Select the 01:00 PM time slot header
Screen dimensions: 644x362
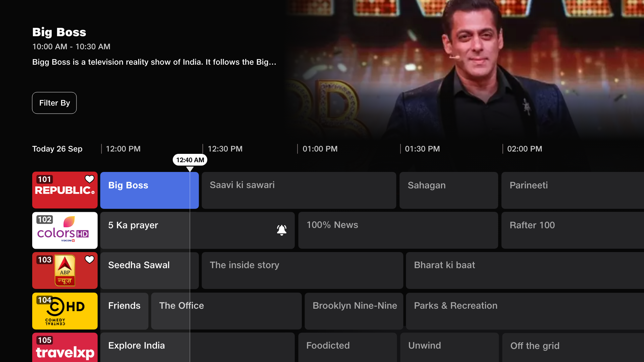click(x=320, y=149)
